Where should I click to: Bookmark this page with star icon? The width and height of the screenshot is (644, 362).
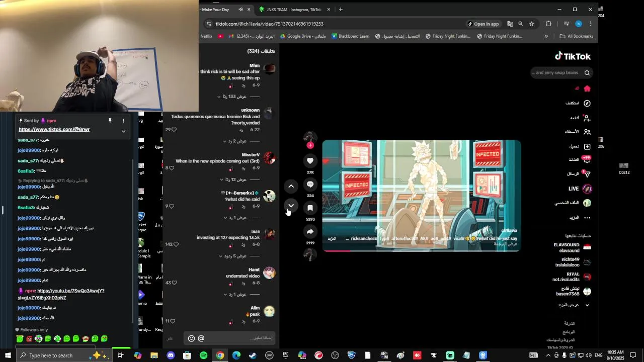pyautogui.click(x=532, y=24)
